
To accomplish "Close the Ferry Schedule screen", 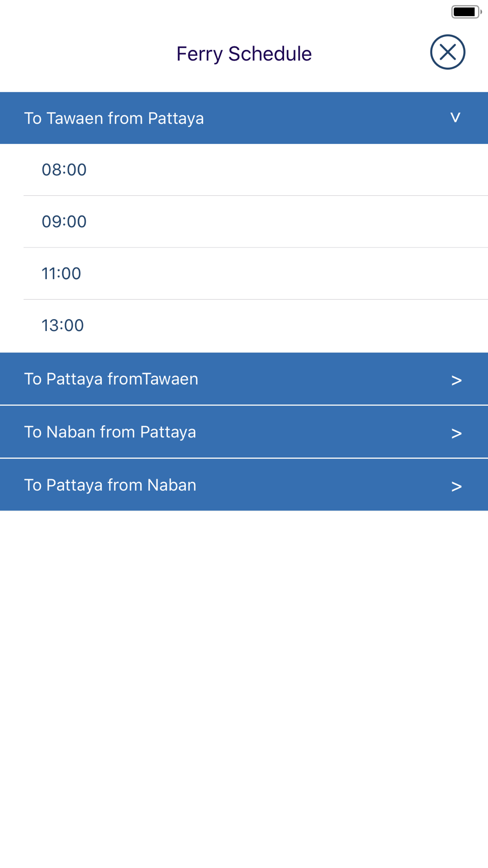I will pos(447,52).
